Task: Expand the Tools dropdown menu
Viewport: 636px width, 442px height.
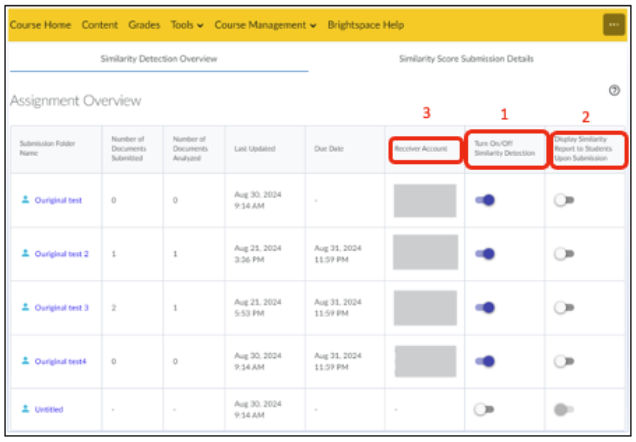Action: (x=187, y=25)
